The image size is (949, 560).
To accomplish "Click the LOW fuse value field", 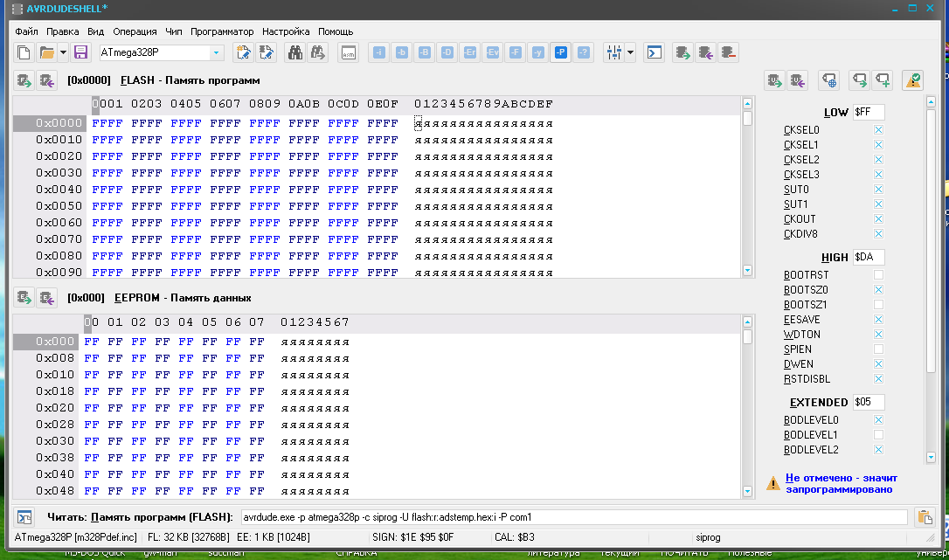I will point(869,112).
